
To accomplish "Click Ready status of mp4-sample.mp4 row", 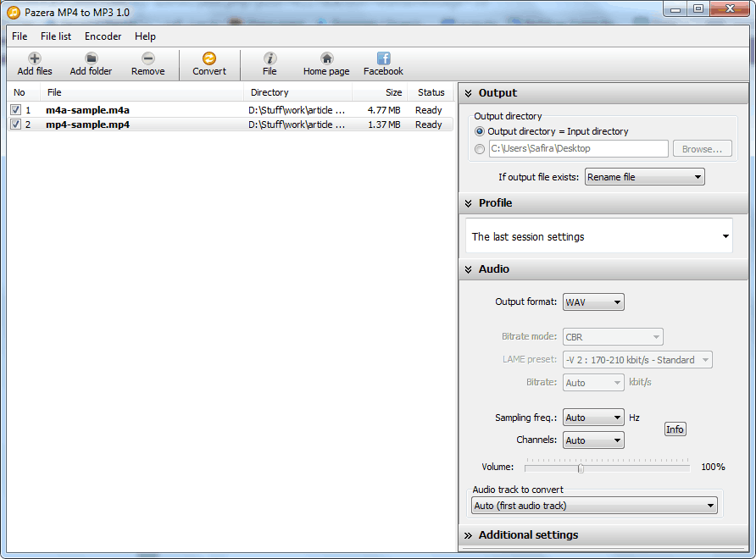I will tap(429, 125).
